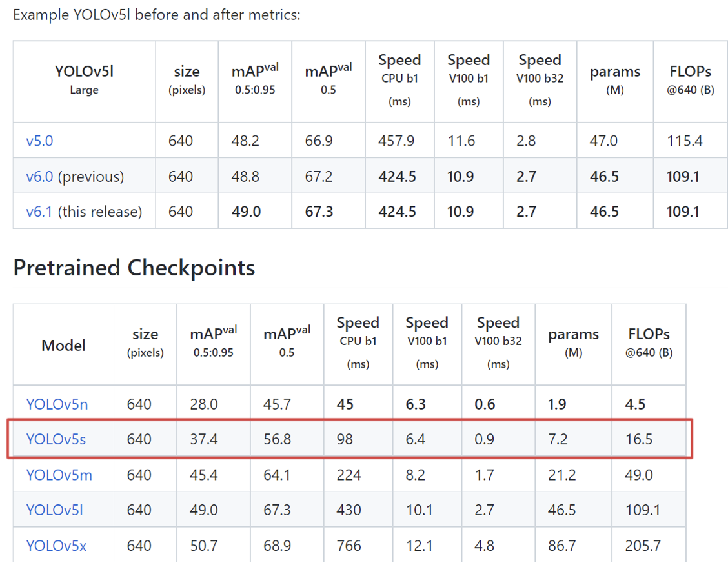The width and height of the screenshot is (728, 565).
Task: Open the YOLOv5m checkpoint link
Action: click(x=59, y=475)
